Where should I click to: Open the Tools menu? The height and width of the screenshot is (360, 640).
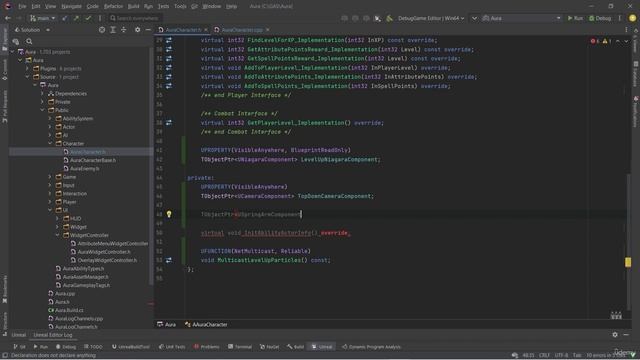[180, 6]
